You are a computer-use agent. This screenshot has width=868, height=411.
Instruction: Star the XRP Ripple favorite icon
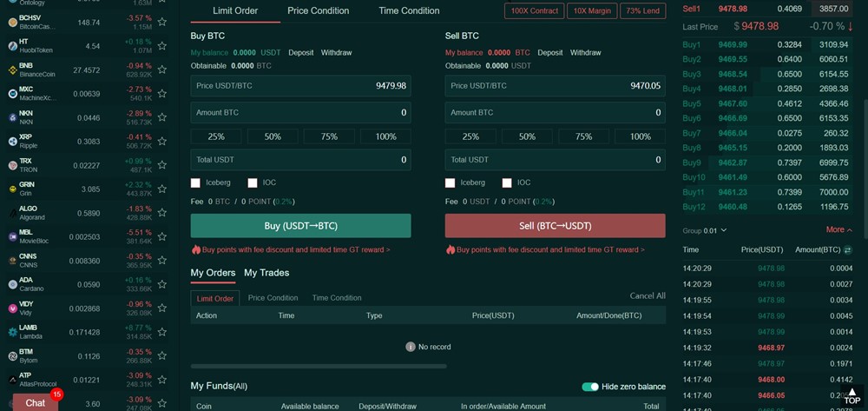click(161, 141)
